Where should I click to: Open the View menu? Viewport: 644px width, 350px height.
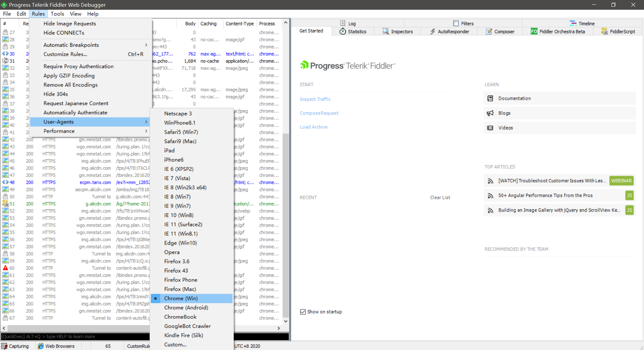tap(75, 14)
